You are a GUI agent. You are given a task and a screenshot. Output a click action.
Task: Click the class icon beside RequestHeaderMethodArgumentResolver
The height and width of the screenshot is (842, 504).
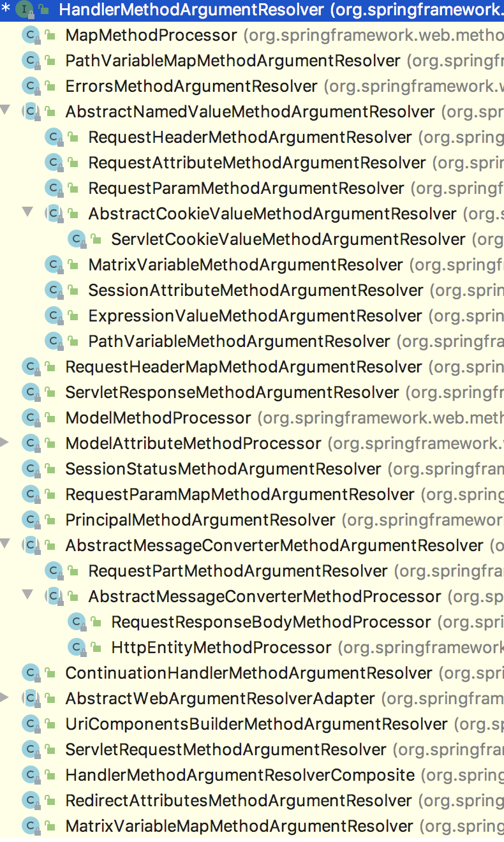(54, 137)
